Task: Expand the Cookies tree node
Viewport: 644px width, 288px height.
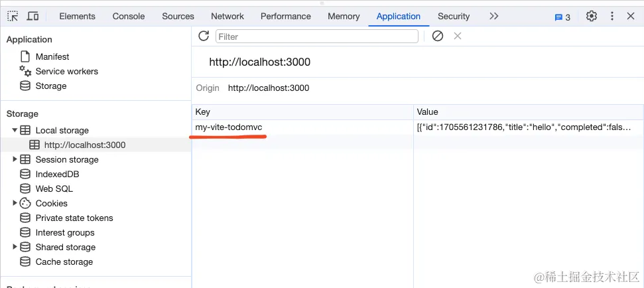Action: [x=15, y=203]
